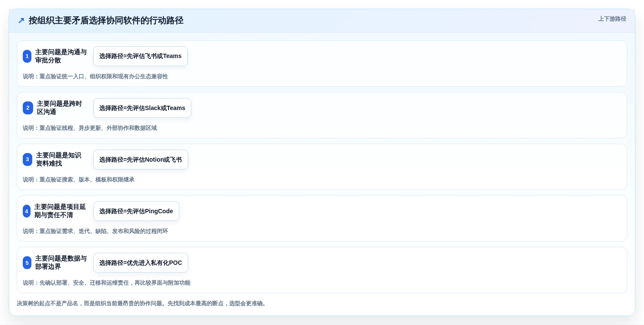
Task: Select 选择路径=先评估Slack或Teams button
Action: pos(142,108)
